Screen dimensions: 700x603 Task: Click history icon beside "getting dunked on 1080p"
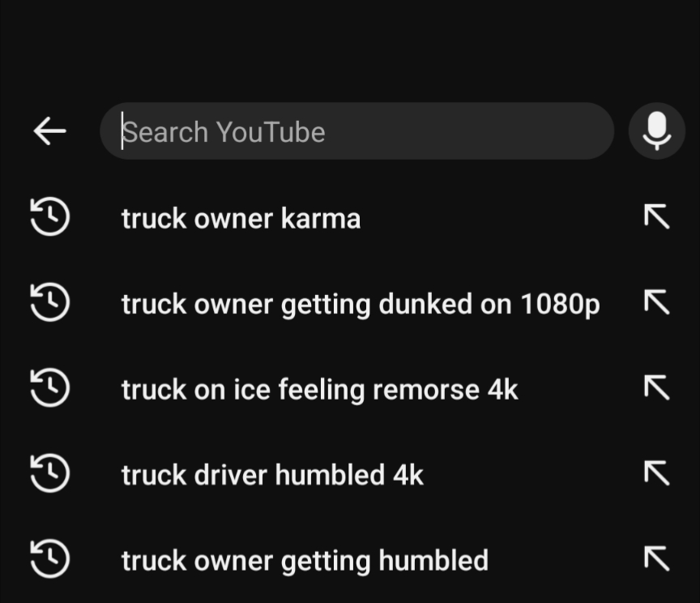coord(49,303)
